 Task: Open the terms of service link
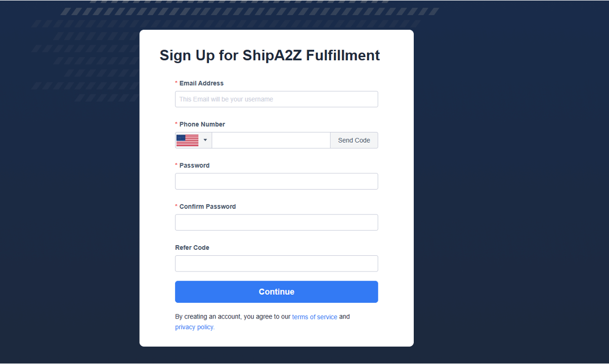pos(315,317)
